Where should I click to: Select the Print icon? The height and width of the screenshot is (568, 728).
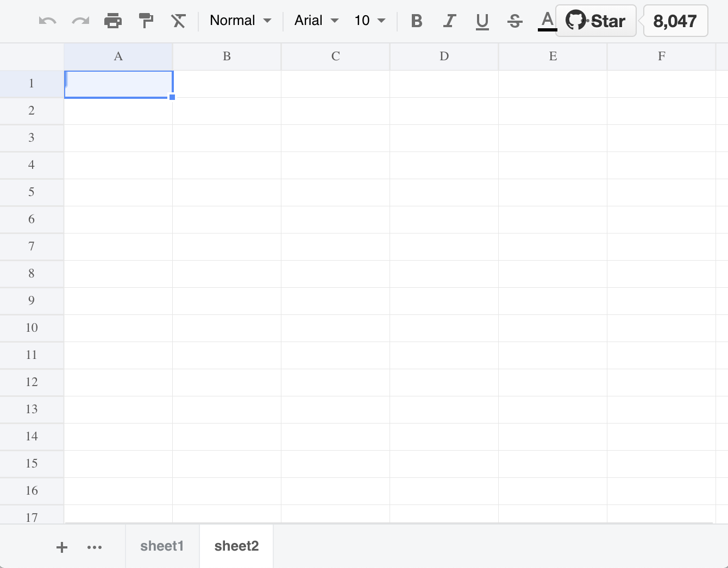113,21
